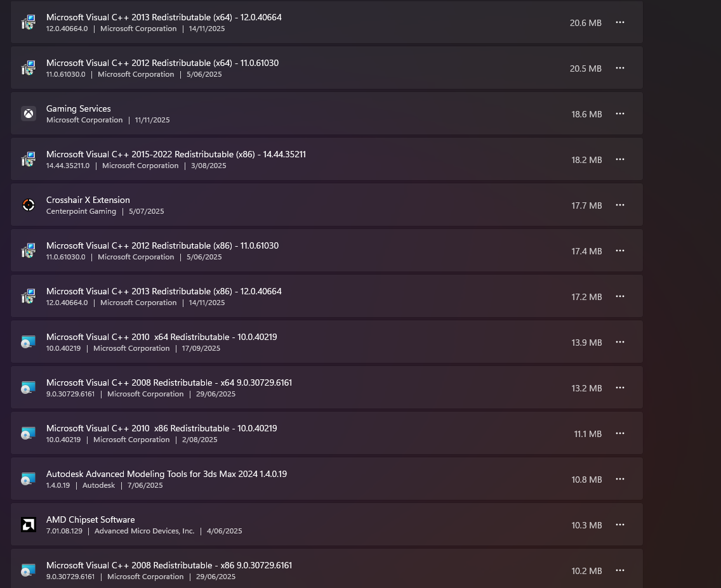721x588 pixels.
Task: Open options for Visual C++ 2010 x86
Action: click(620, 433)
